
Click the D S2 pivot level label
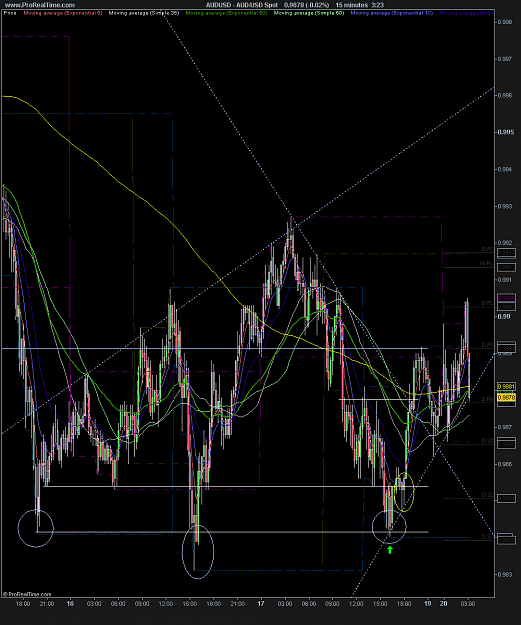[x=487, y=495]
